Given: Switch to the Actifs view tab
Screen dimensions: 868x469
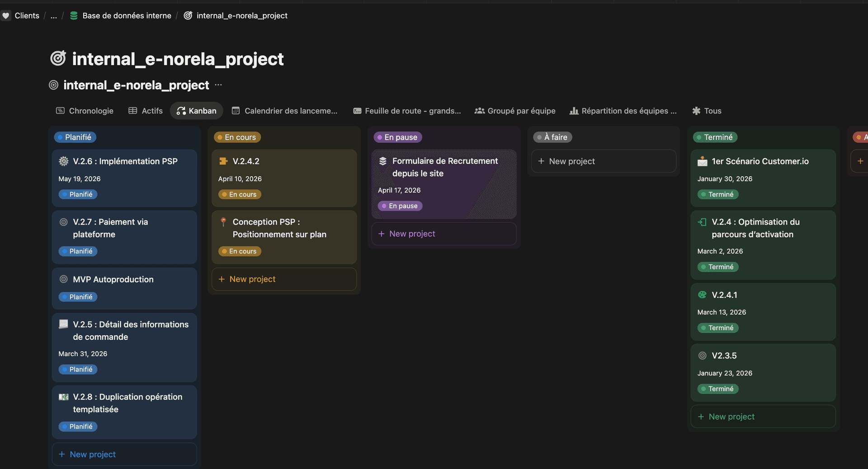Looking at the screenshot, I should pos(146,111).
